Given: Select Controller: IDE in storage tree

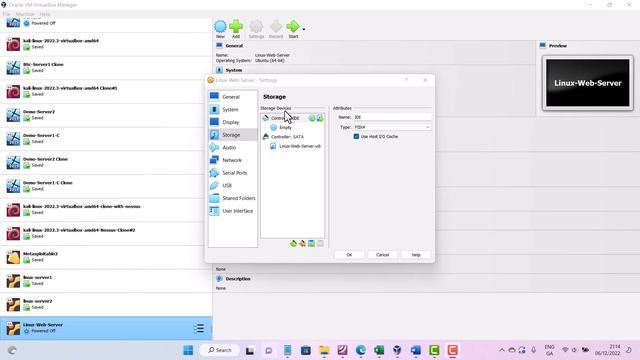Looking at the screenshot, I should [285, 118].
